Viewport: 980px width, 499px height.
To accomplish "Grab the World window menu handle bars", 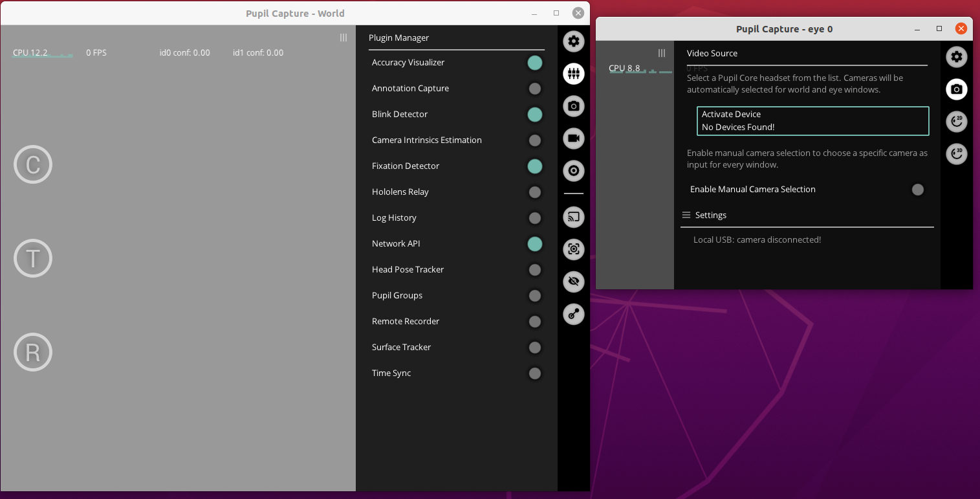I will (x=343, y=38).
